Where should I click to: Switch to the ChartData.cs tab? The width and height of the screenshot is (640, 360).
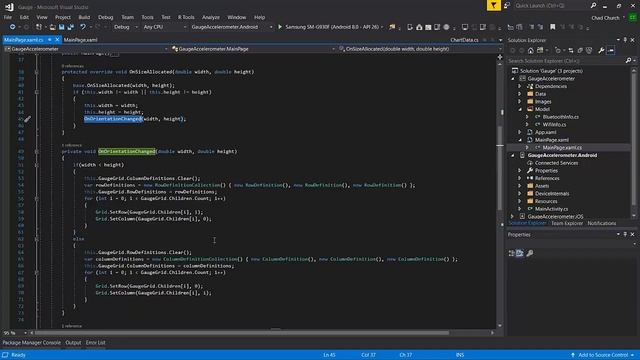(464, 40)
